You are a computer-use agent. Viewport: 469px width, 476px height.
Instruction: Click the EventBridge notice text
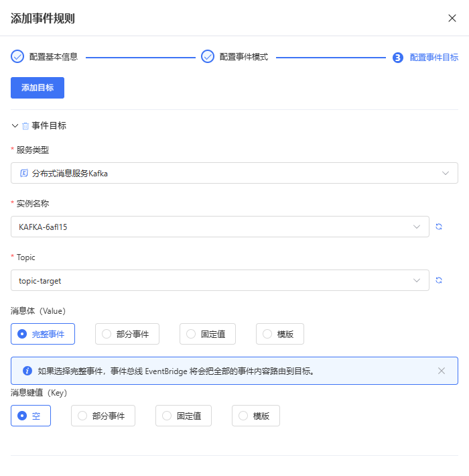point(176,371)
